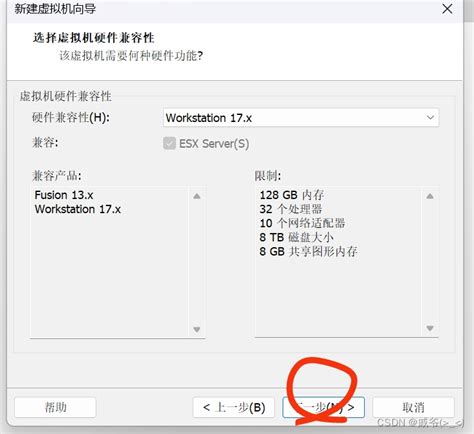Screen dimensions: 474x434
Task: Select Fusion 13.x in compatible products
Action: (x=64, y=195)
